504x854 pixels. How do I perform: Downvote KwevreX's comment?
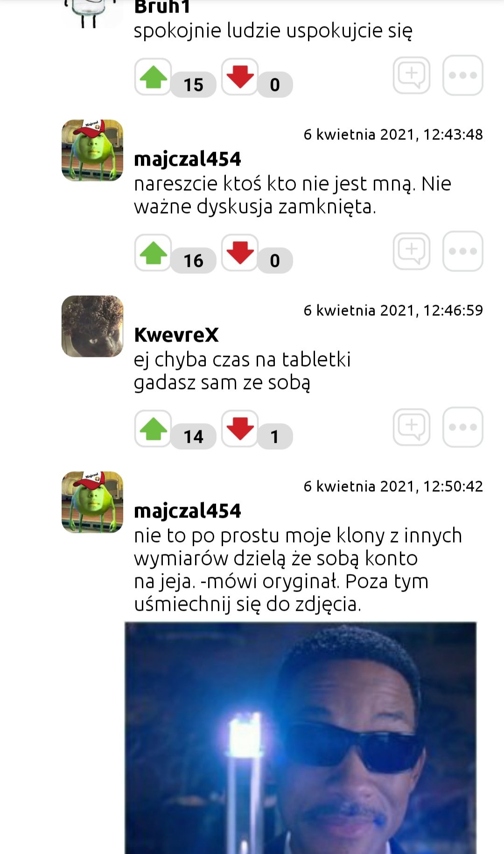click(x=240, y=428)
